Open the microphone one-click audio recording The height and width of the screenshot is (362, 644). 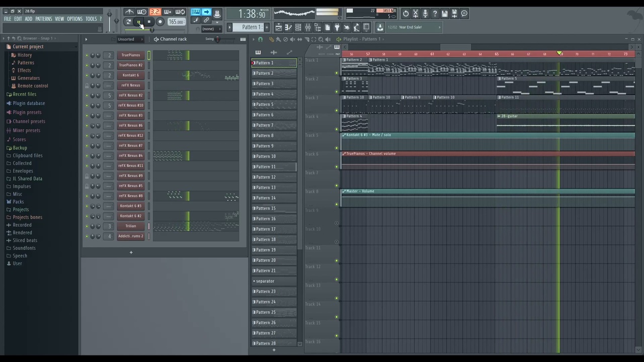coord(425,14)
